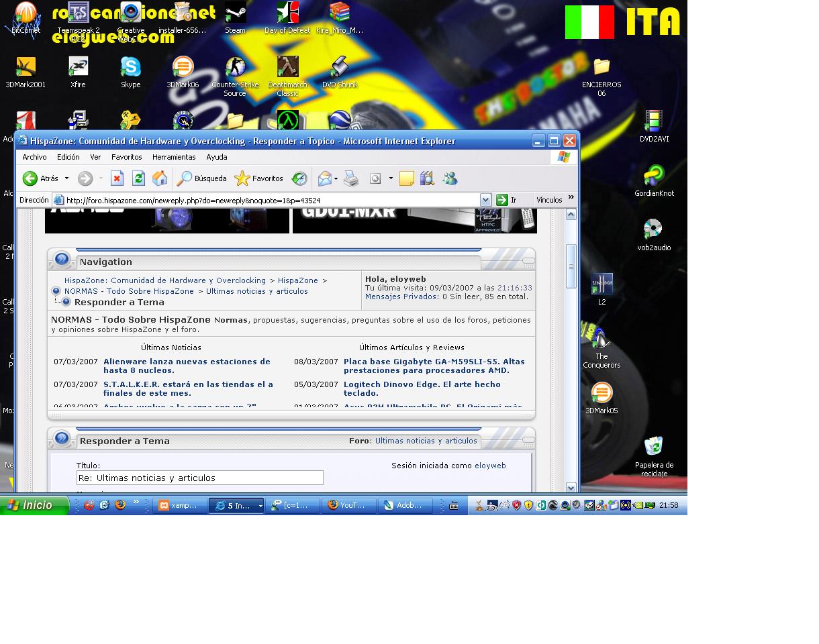Open The Conquerors desktop shortcut
This screenshot has width=819, height=644.
point(601,348)
